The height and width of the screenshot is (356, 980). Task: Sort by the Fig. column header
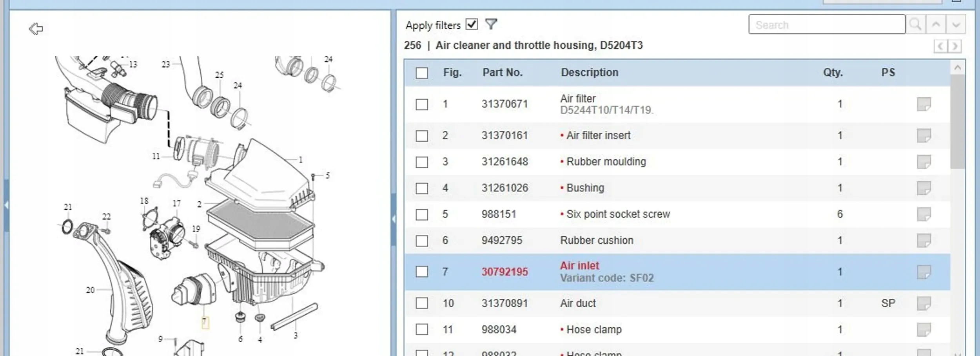452,73
